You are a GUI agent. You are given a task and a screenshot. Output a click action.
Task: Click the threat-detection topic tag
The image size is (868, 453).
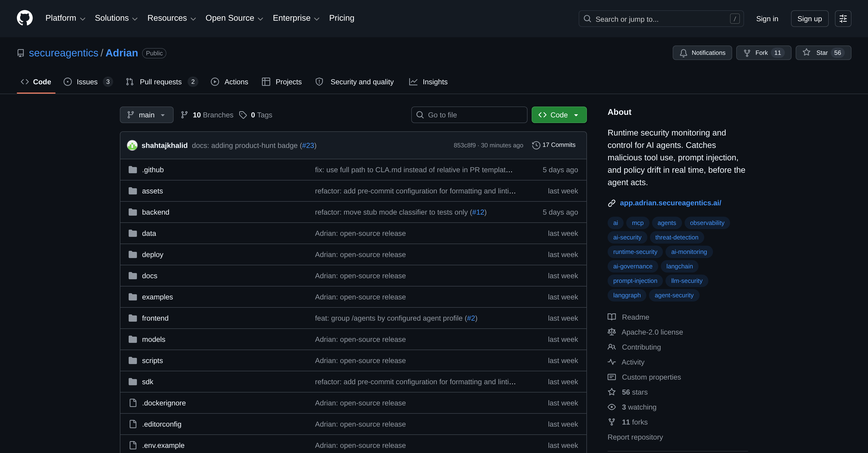tap(676, 237)
